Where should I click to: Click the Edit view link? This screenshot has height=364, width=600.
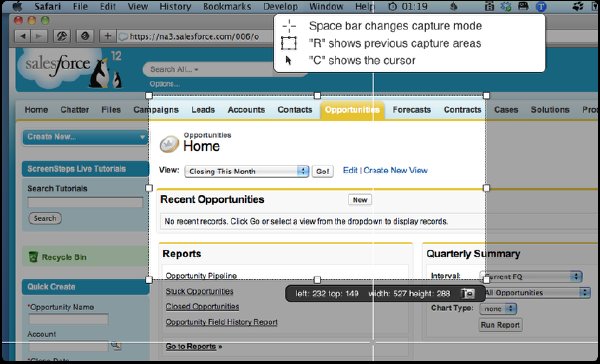click(x=350, y=170)
